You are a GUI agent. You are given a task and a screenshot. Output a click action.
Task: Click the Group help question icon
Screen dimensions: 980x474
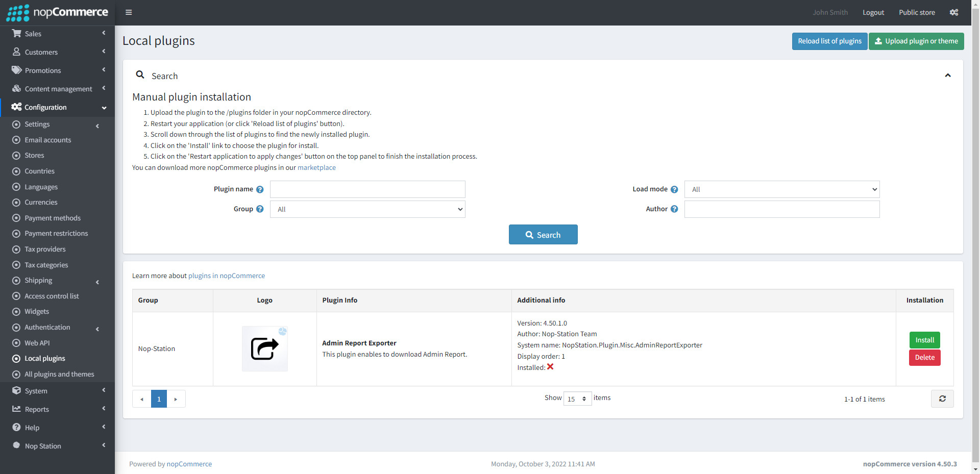point(260,209)
